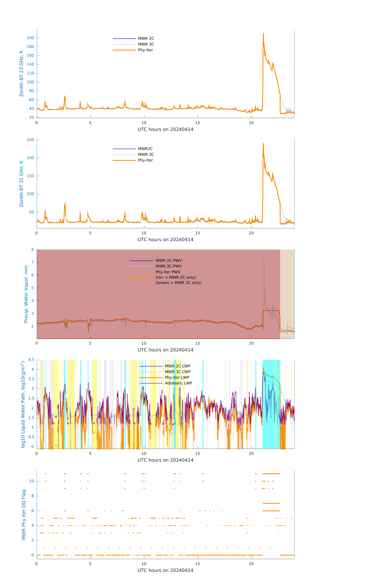Image resolution: width=375 pixels, height=588 pixels.
Task: Click the brown = MWR 3C only legend note
Action: click(179, 283)
